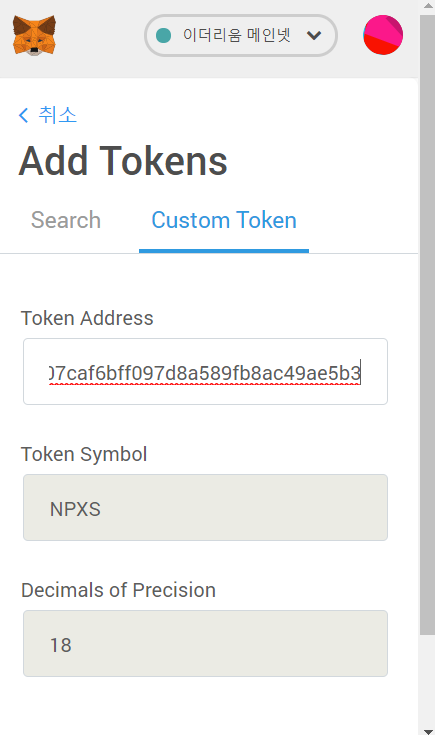Image resolution: width=435 pixels, height=735 pixels.
Task: Click the Decimals of Precision label
Action: (x=119, y=590)
